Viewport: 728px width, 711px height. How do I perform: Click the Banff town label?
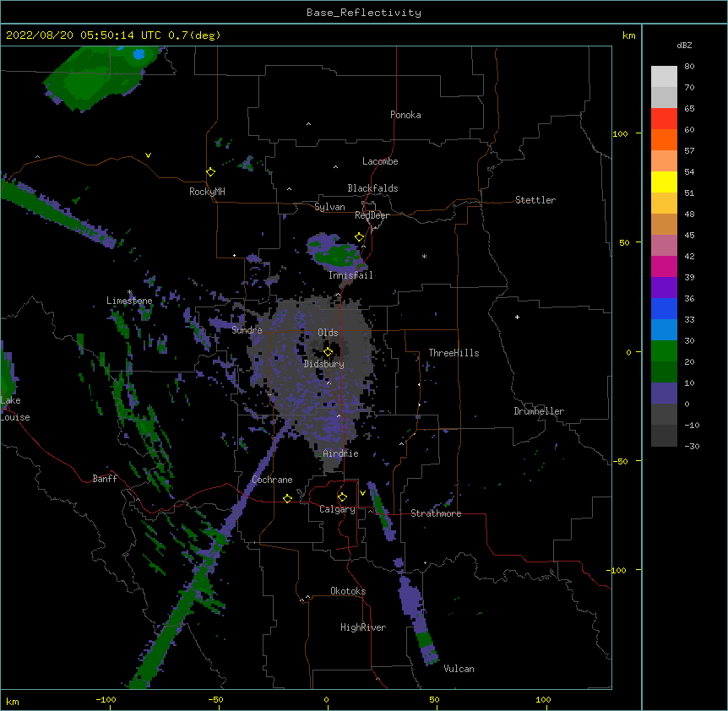[105, 479]
